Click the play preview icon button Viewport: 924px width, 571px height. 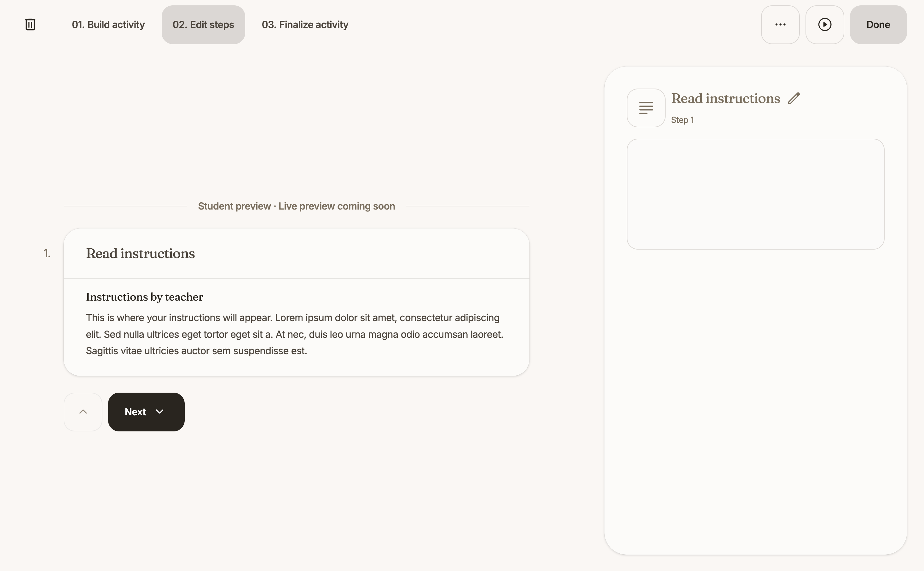825,25
